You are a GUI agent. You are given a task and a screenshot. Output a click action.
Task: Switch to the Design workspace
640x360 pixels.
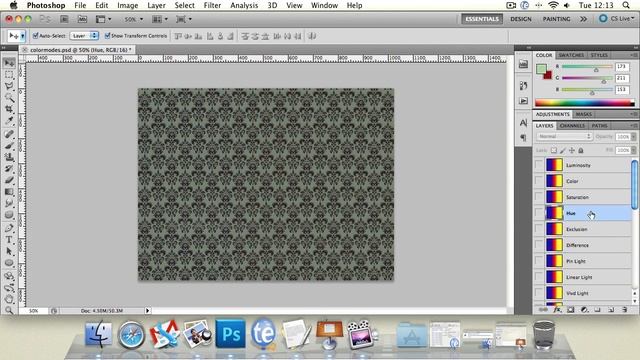521,19
